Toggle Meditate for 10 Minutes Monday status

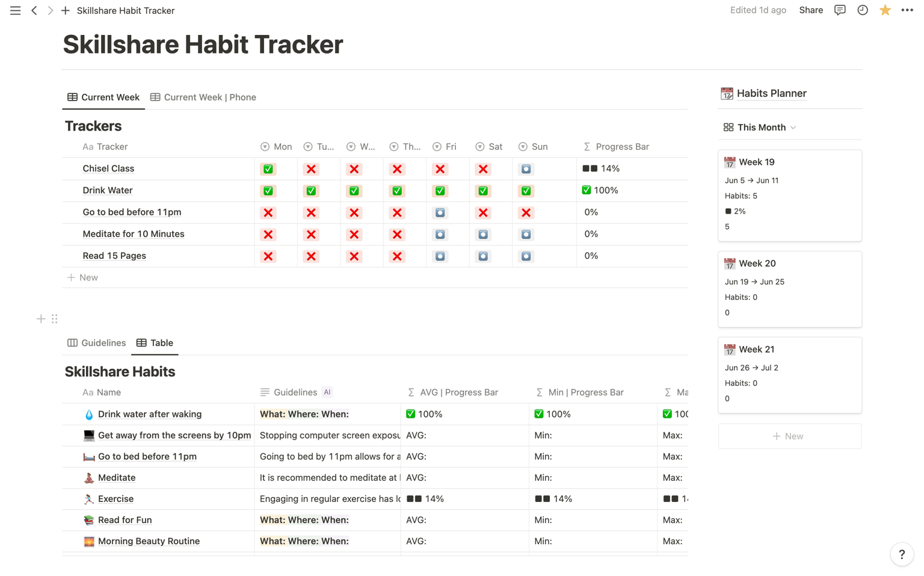coord(268,235)
